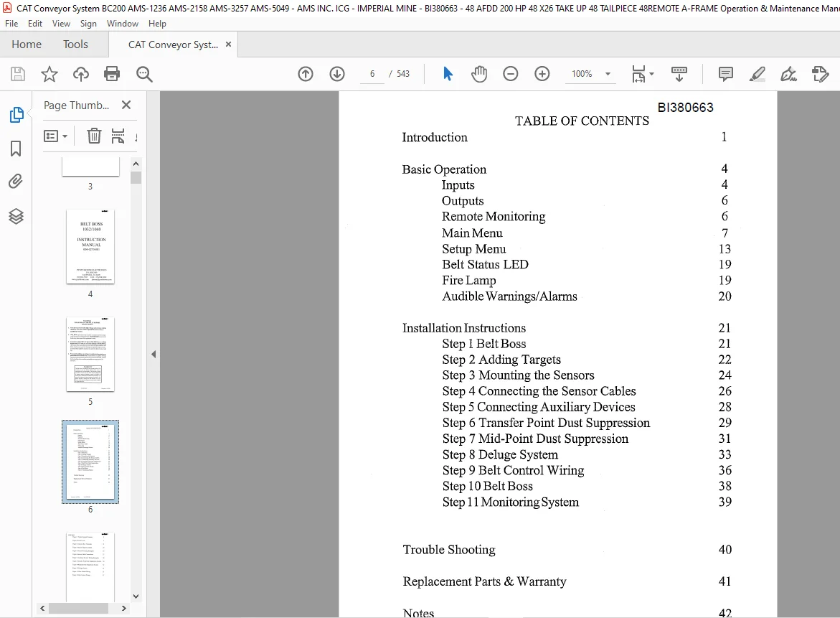Viewport: 840px width, 618px height.
Task: Select the page 4 thumbnail
Action: click(90, 247)
